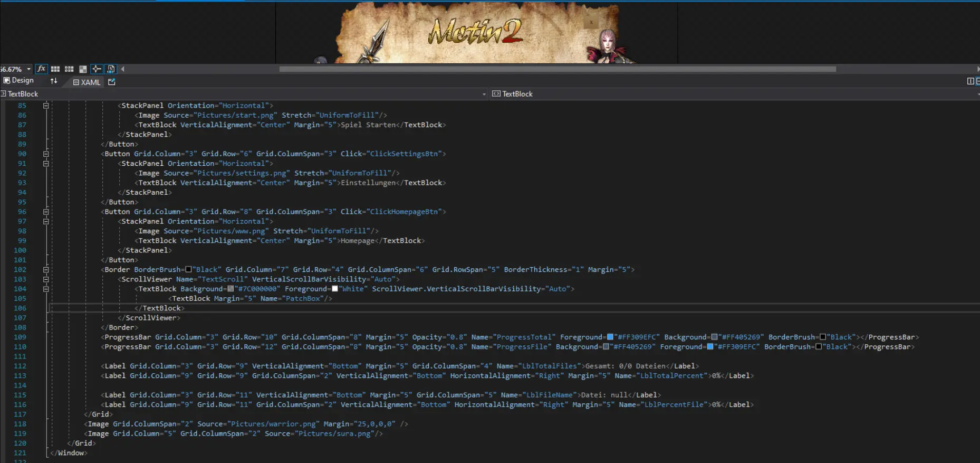
Task: Collapse the Border block at line 102
Action: (46, 270)
